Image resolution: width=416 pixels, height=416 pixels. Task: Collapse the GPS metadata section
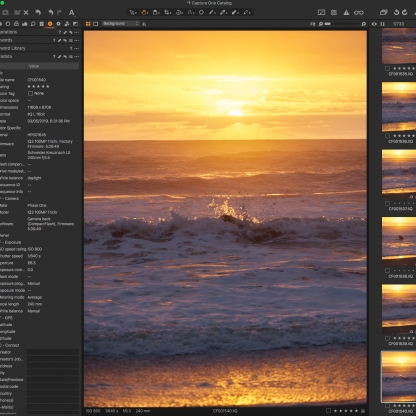click(x=6, y=318)
